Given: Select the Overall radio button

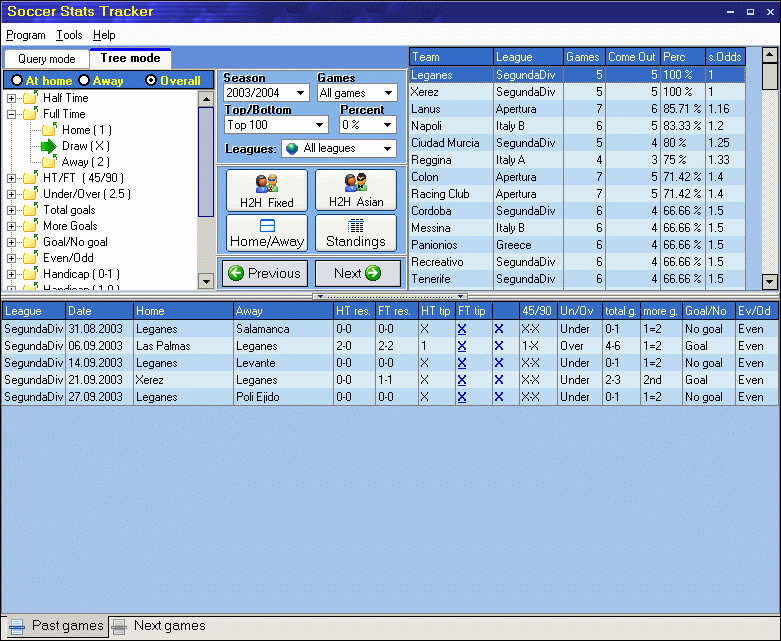Looking at the screenshot, I should [x=151, y=80].
